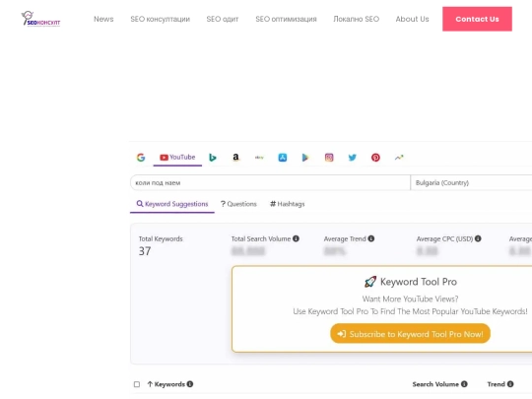Show info for Total Search Volume
532x399 pixels.
(x=296, y=238)
